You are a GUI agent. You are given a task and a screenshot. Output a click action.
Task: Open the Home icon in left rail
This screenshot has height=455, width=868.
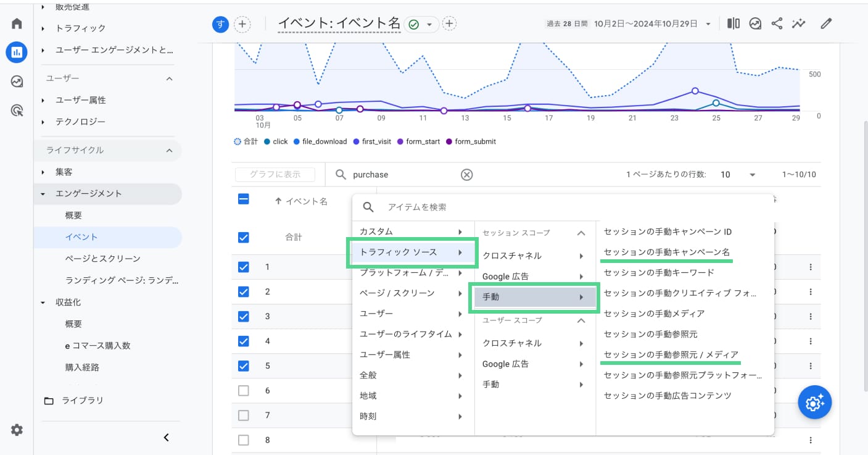click(17, 24)
